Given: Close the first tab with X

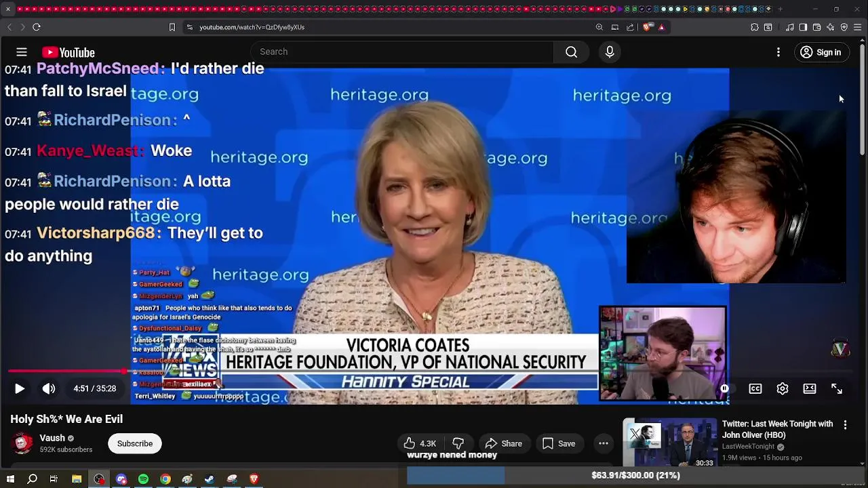Looking at the screenshot, I should click(8, 9).
